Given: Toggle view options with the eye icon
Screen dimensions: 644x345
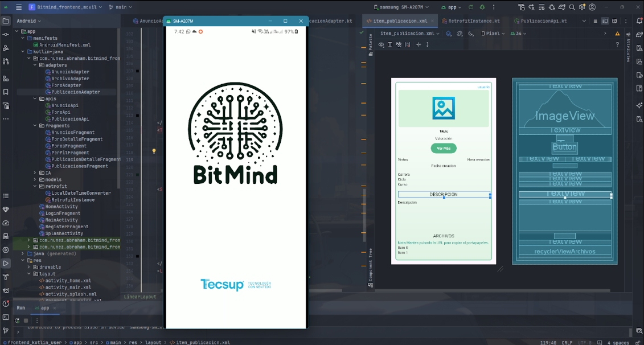Looking at the screenshot, I should coord(381,44).
